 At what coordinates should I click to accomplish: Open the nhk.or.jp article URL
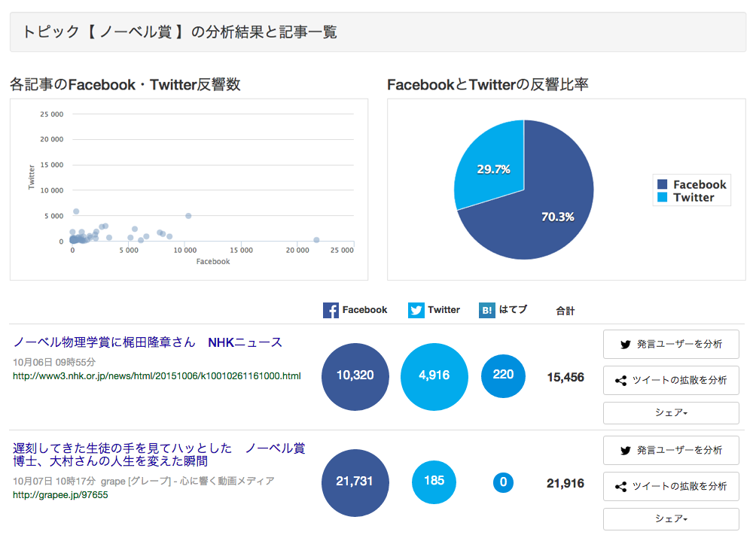click(x=157, y=375)
